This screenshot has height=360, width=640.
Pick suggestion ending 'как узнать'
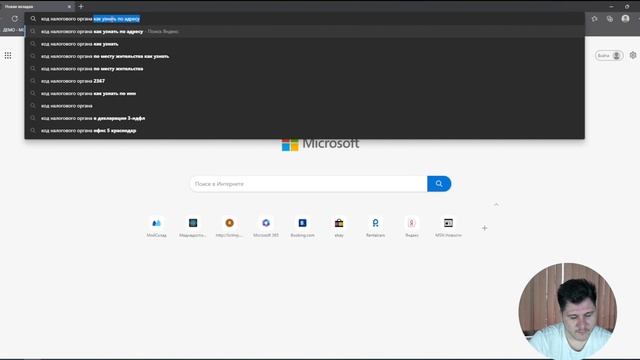[304, 44]
